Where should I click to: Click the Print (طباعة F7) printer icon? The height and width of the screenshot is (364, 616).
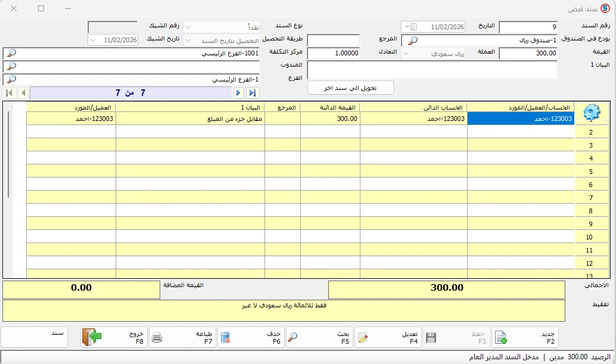pyautogui.click(x=157, y=337)
